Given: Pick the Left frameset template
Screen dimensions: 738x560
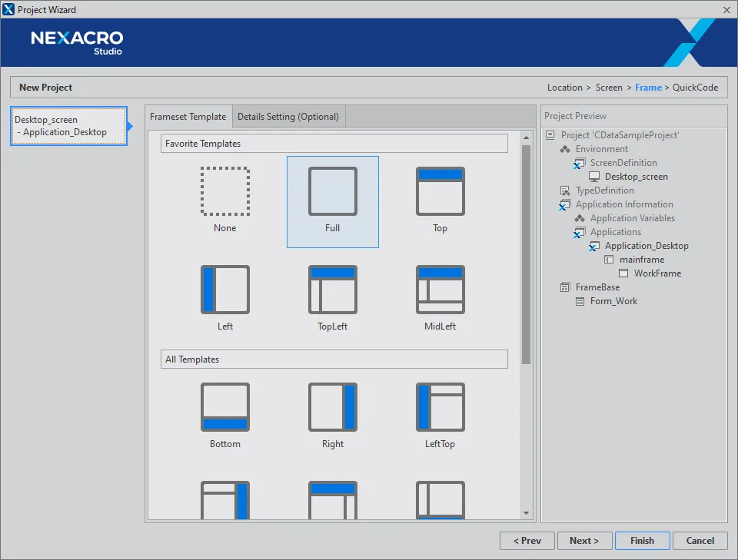Looking at the screenshot, I should click(225, 290).
